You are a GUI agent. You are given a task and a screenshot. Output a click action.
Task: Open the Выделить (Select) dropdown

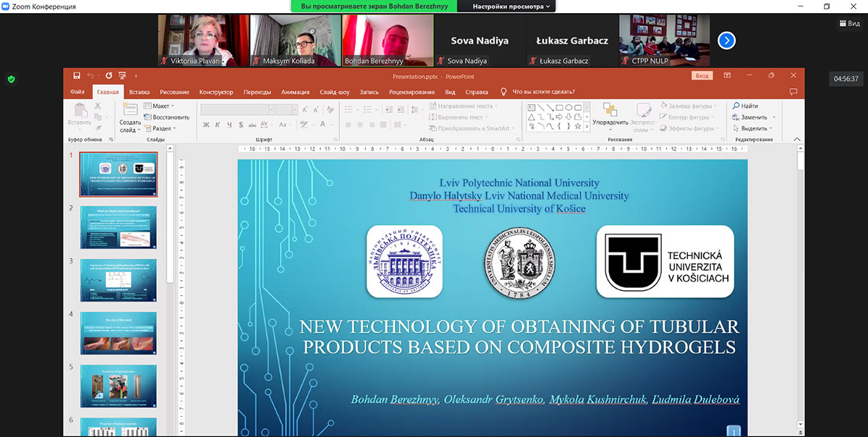(754, 128)
